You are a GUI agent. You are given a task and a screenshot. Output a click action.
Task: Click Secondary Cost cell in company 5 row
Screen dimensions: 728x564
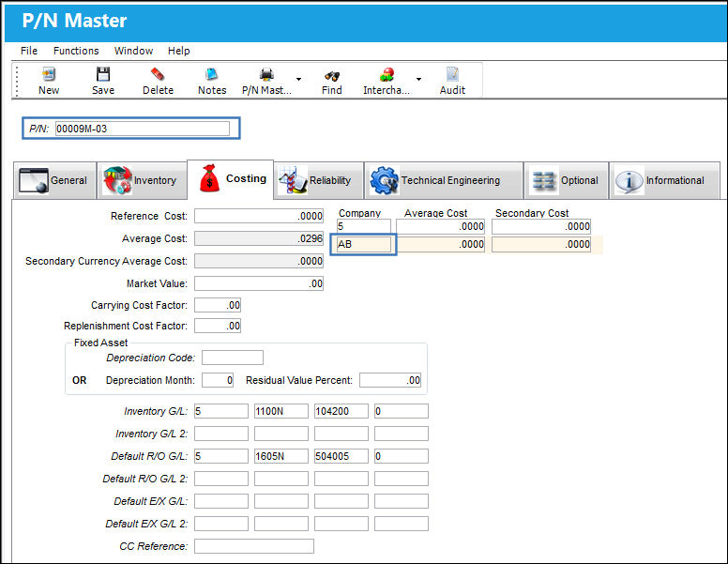[x=541, y=226]
